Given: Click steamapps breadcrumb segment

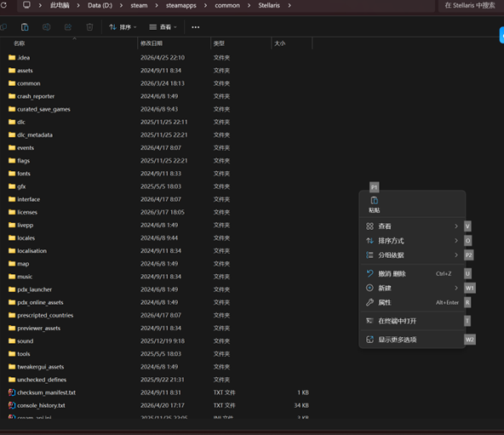Looking at the screenshot, I should tap(181, 5).
